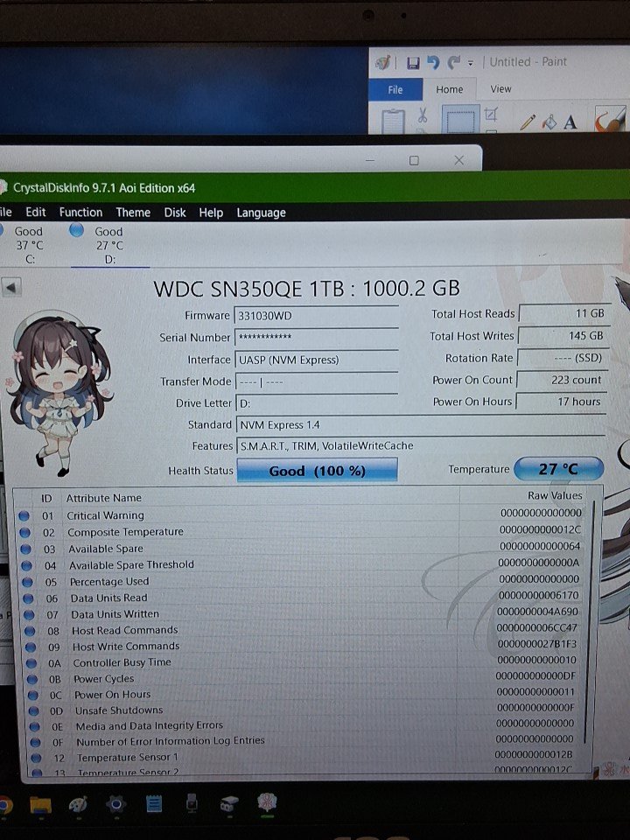
Task: Select the Pencil tool in Paint
Action: pos(527,122)
